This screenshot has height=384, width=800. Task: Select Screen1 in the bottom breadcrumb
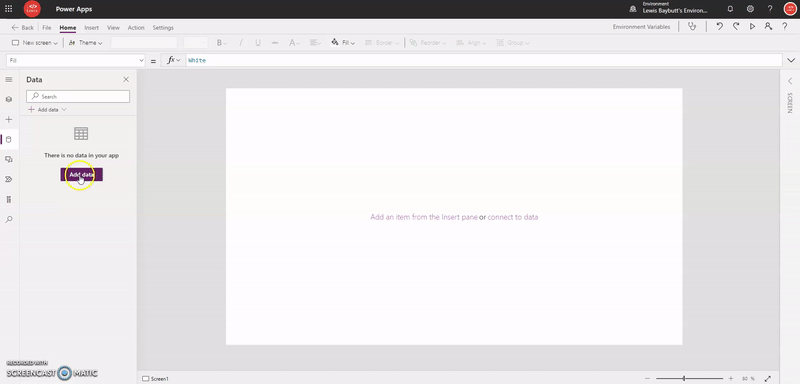(x=155, y=379)
